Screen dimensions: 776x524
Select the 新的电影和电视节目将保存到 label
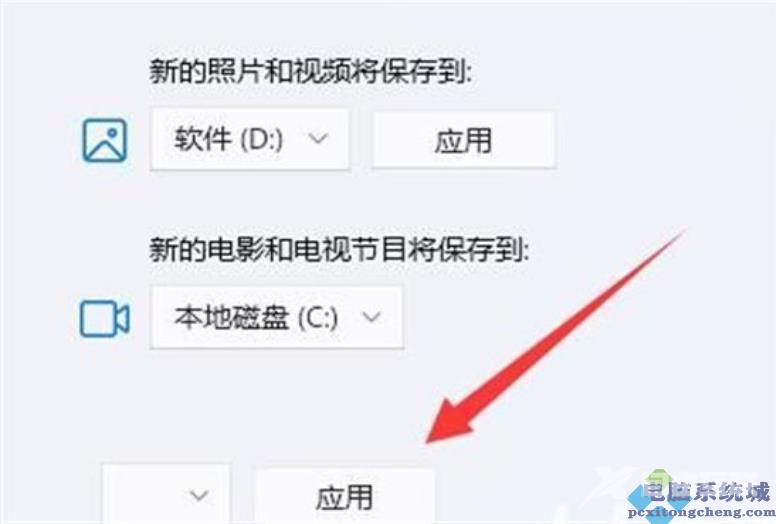(339, 249)
